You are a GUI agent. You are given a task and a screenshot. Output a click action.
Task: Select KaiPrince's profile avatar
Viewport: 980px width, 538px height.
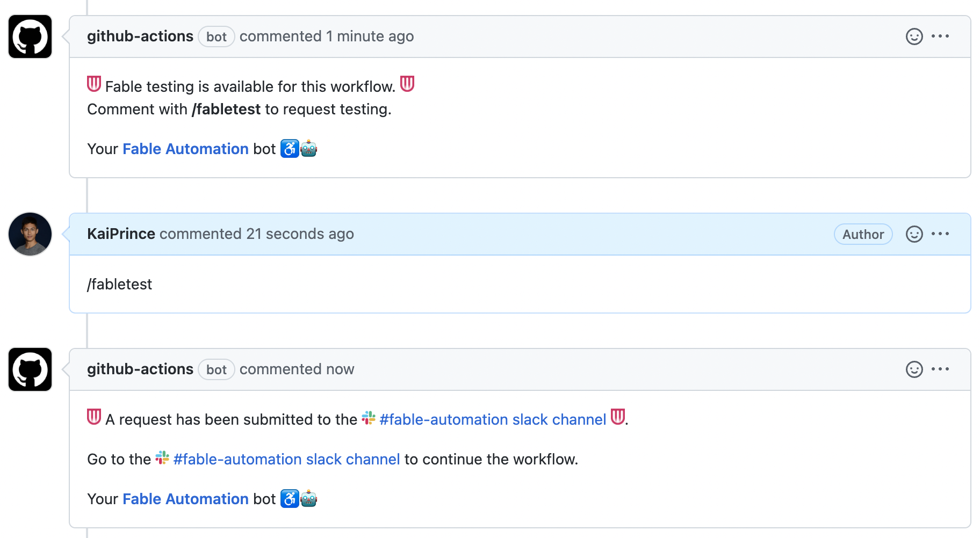[30, 234]
